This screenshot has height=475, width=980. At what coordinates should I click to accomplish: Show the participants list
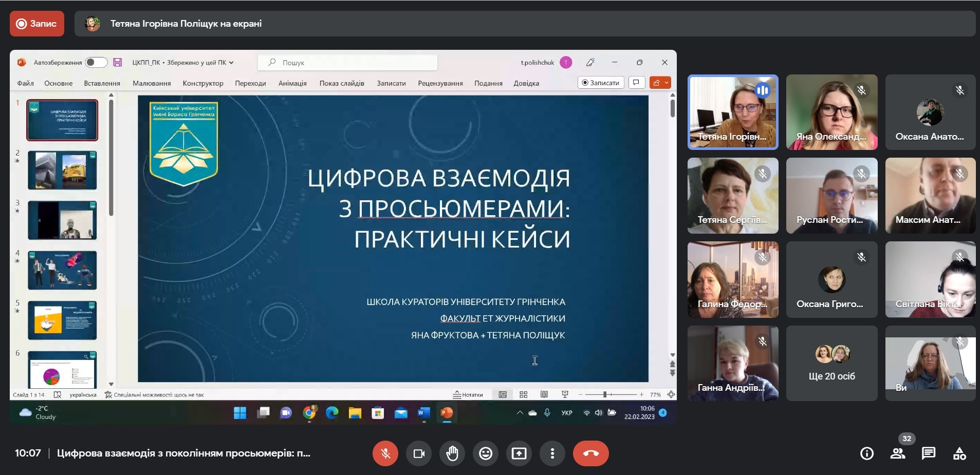(898, 453)
